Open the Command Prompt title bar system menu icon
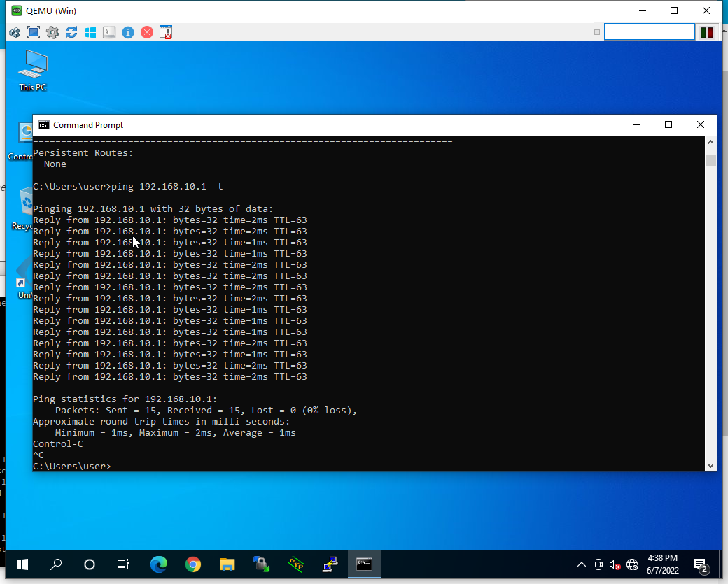Screen dimensions: 728x584 [44, 125]
